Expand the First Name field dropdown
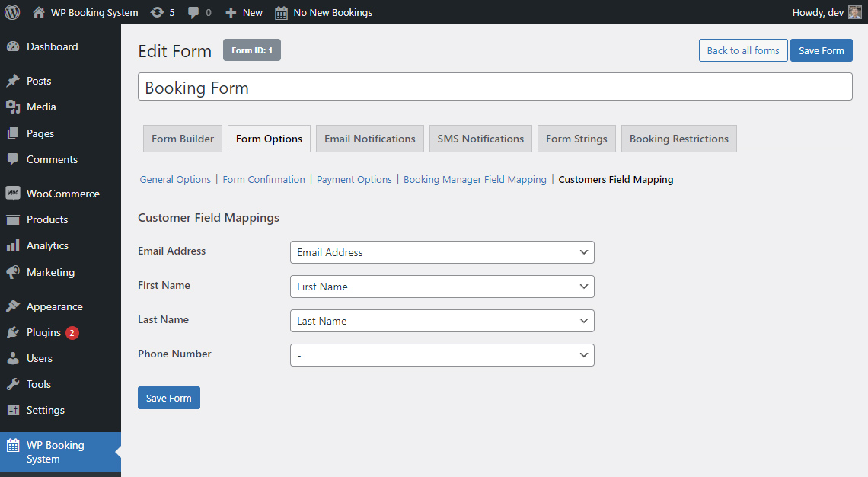Viewport: 868px width, 477px height. (x=442, y=287)
